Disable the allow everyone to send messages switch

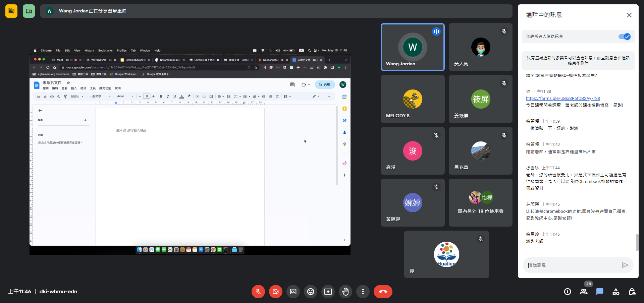[x=624, y=37]
